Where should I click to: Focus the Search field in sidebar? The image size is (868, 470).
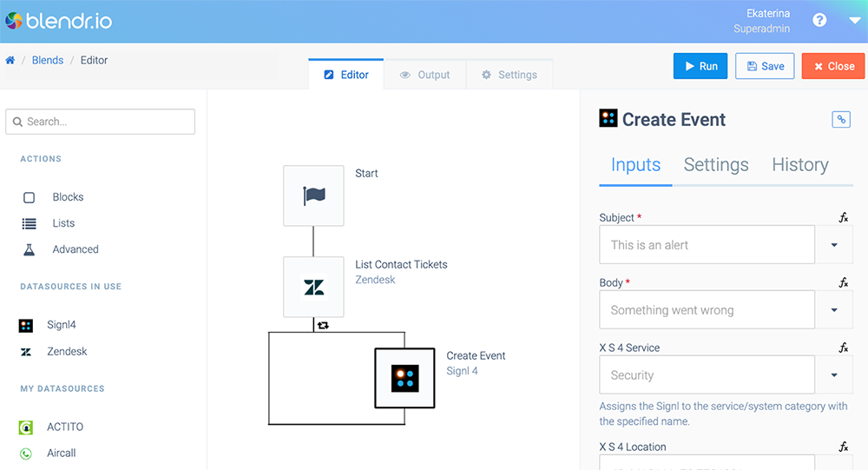point(100,122)
